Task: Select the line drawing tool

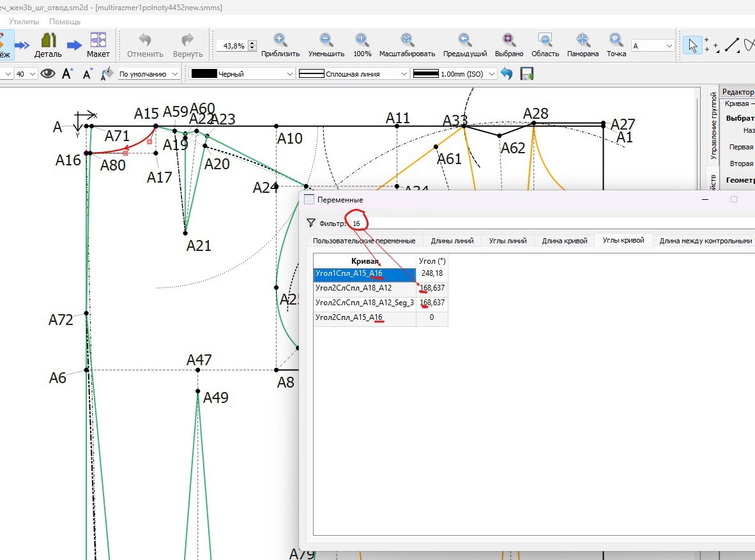Action: tap(732, 45)
